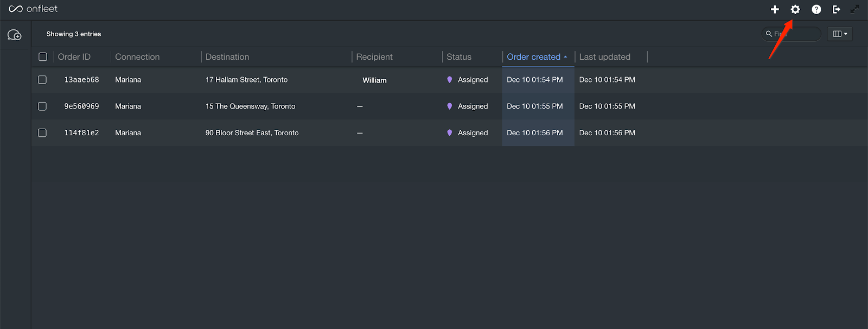
Task: Open recipient William's details
Action: pyautogui.click(x=374, y=80)
